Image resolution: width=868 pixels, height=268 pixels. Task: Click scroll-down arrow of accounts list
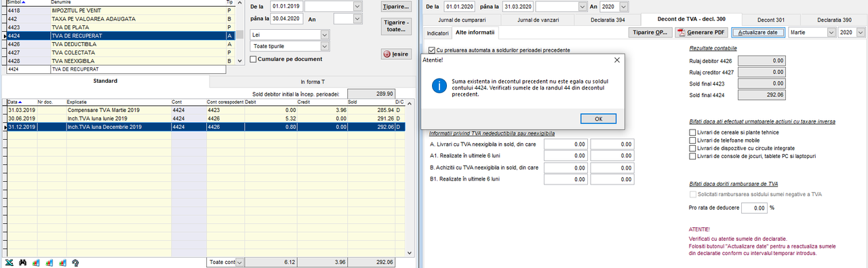[239, 61]
